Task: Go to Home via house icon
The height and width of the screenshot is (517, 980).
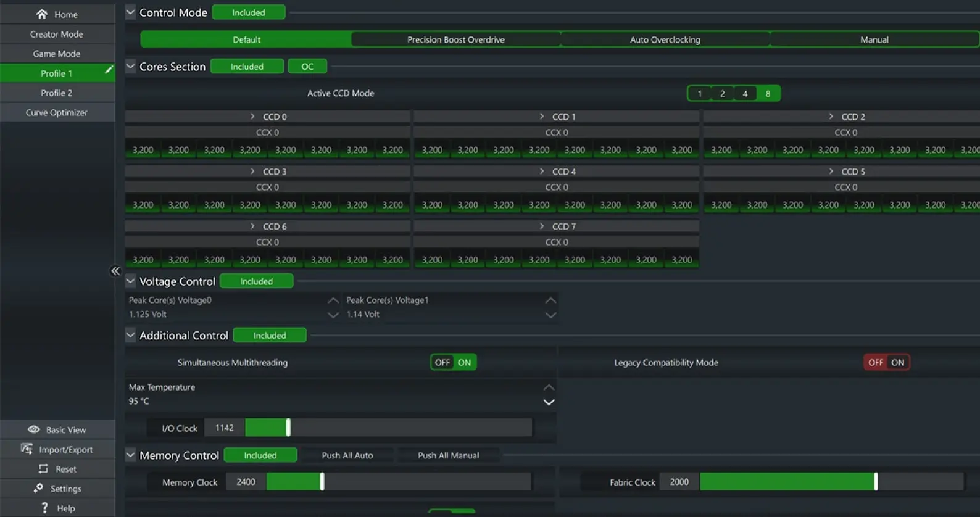Action: tap(41, 14)
